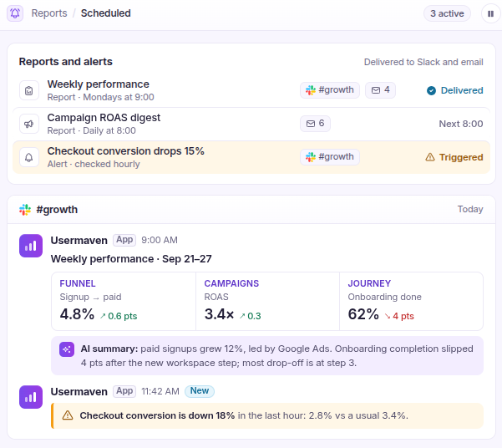Click the bell icon of the Checkout conversion alert
This screenshot has width=502, height=448.
pos(29,157)
